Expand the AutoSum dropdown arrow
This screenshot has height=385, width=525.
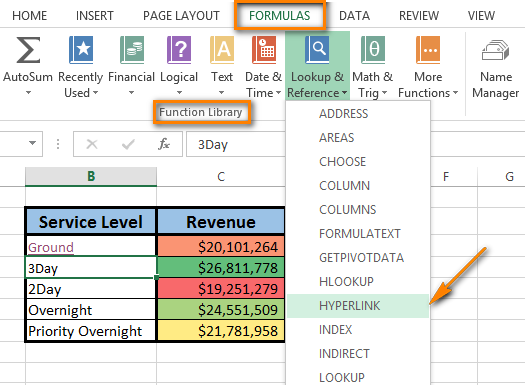tap(28, 92)
